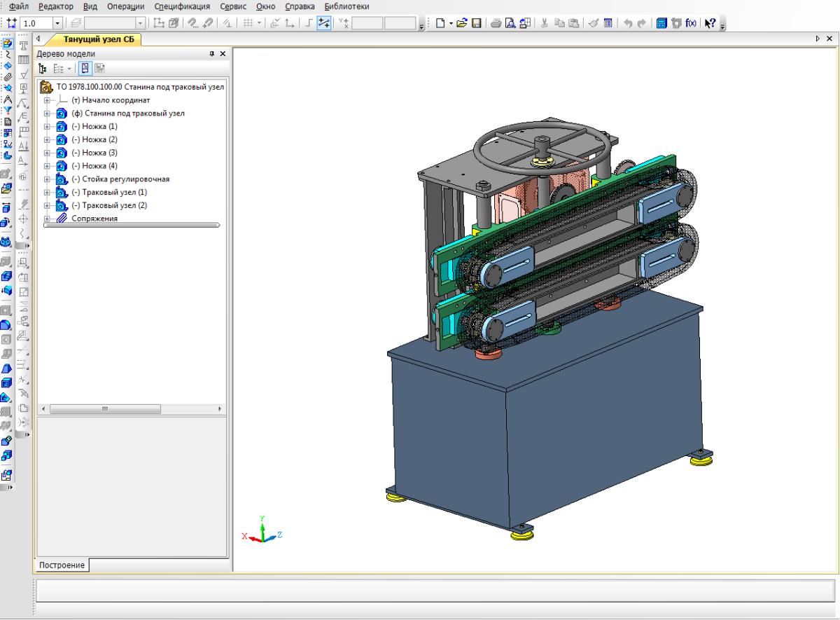Click the Print icon in toolbar

coord(496,23)
